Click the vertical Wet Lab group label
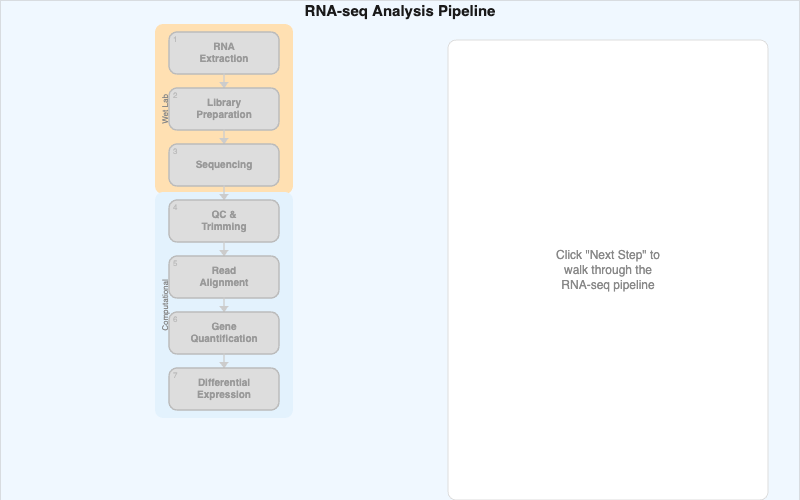Viewport: 800px width, 500px height. [165, 109]
